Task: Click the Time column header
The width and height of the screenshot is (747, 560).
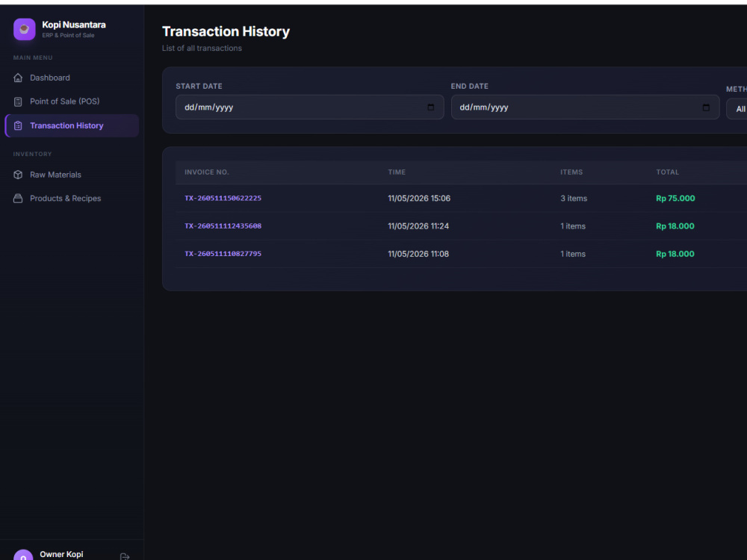Action: pos(397,172)
